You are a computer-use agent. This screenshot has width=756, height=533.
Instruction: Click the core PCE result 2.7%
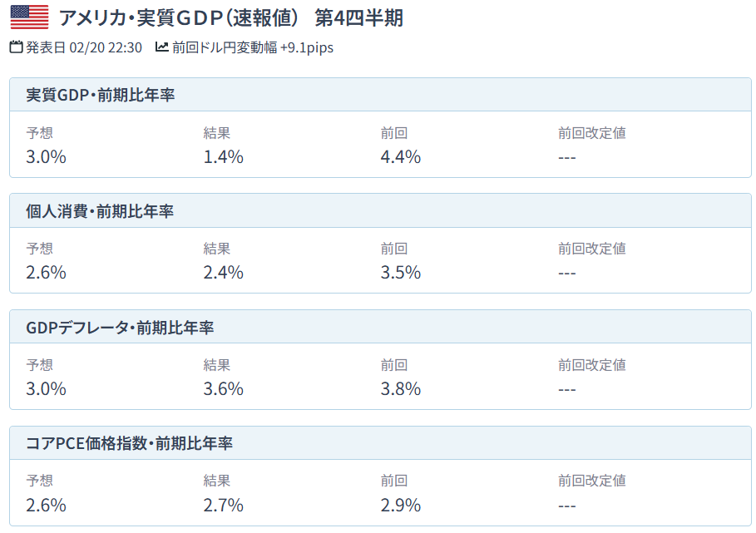coord(223,505)
